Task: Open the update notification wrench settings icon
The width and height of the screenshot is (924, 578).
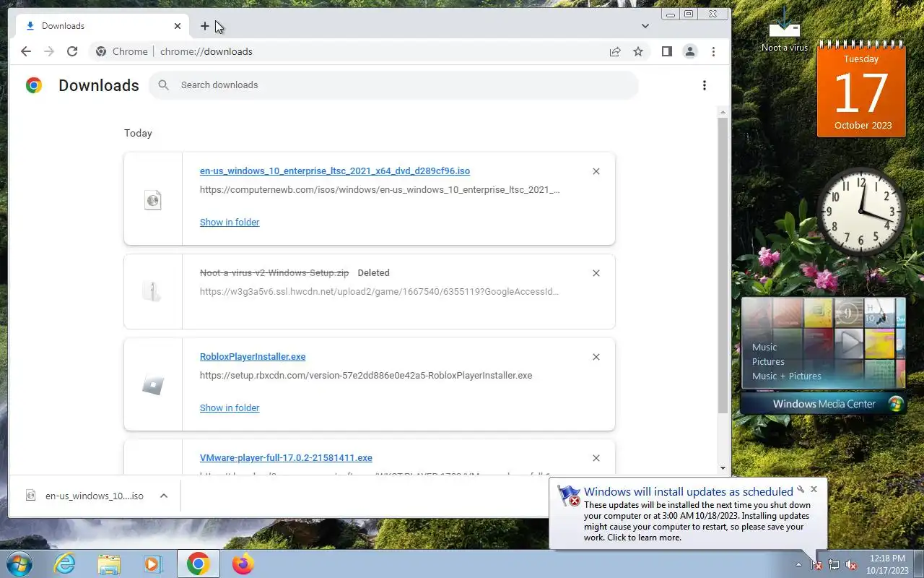Action: 801,489
